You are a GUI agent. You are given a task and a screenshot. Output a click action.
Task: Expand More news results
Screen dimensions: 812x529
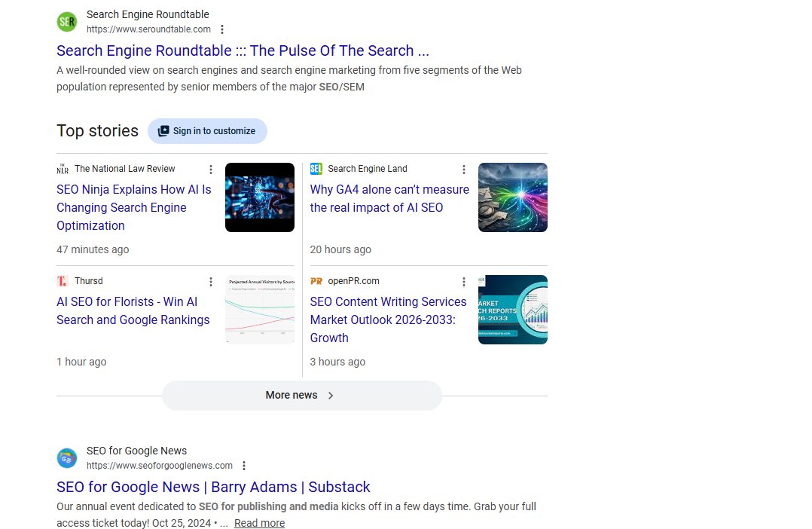tap(301, 396)
